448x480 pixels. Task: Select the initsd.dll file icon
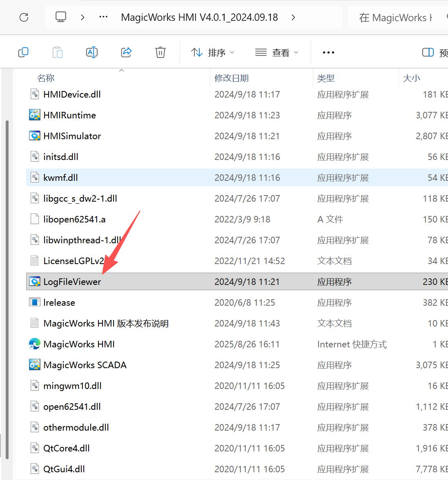tap(35, 156)
